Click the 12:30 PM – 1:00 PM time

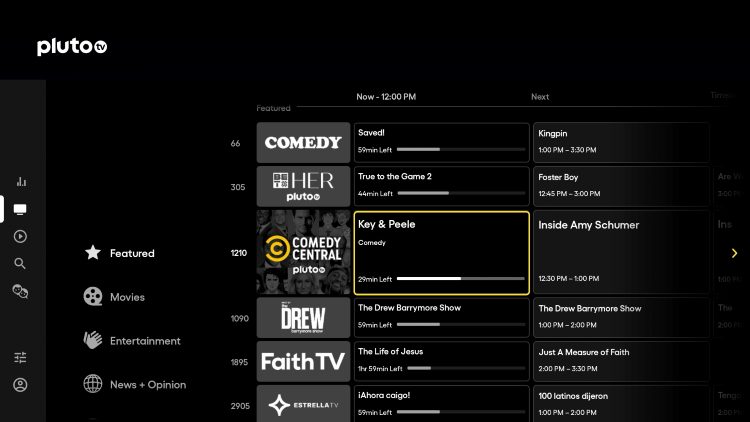click(569, 278)
